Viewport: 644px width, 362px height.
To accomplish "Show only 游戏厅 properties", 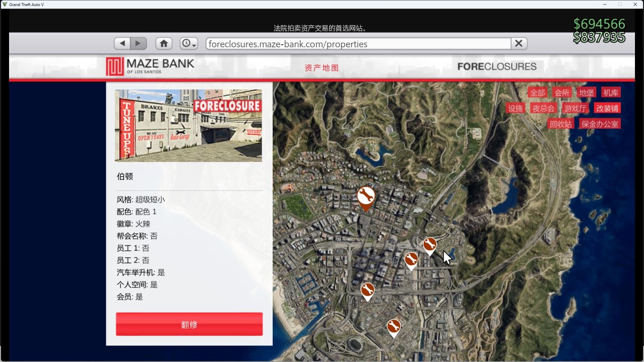I will 575,108.
